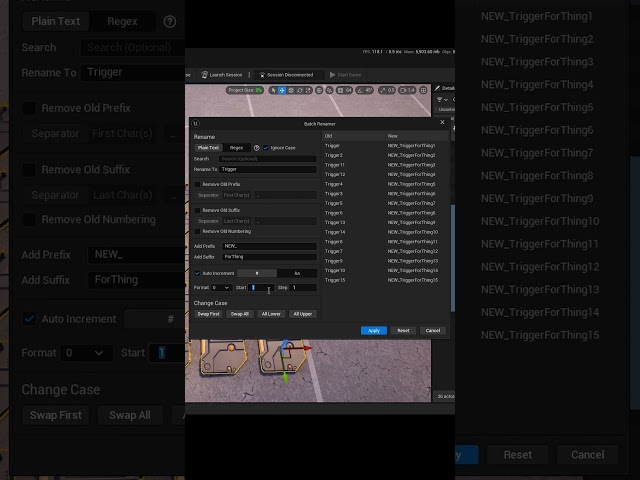Choose First Char(s) mode under Remove Old Prefix
This screenshot has height=480, width=640.
pyautogui.click(x=236, y=195)
